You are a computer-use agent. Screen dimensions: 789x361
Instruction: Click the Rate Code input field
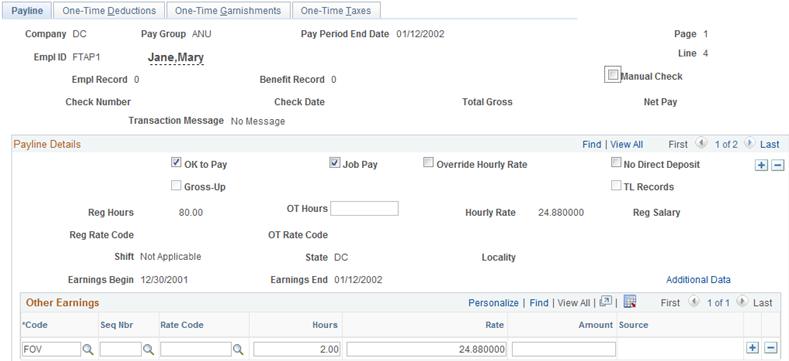pyautogui.click(x=196, y=349)
